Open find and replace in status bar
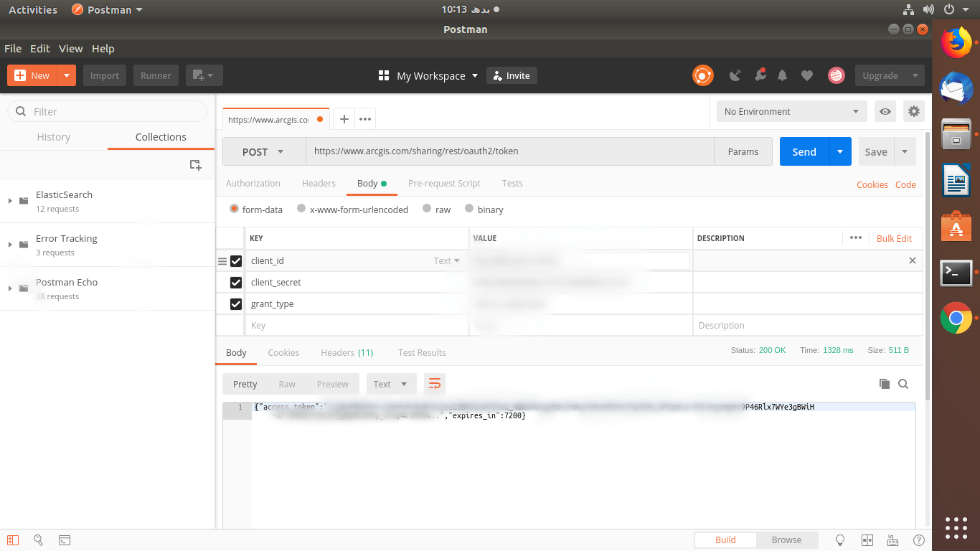Screen dimensions: 980x551 (x=39, y=540)
